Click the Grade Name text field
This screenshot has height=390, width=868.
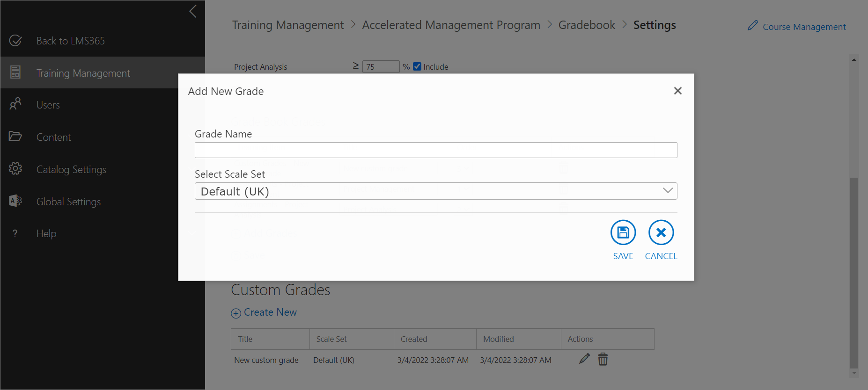(435, 150)
